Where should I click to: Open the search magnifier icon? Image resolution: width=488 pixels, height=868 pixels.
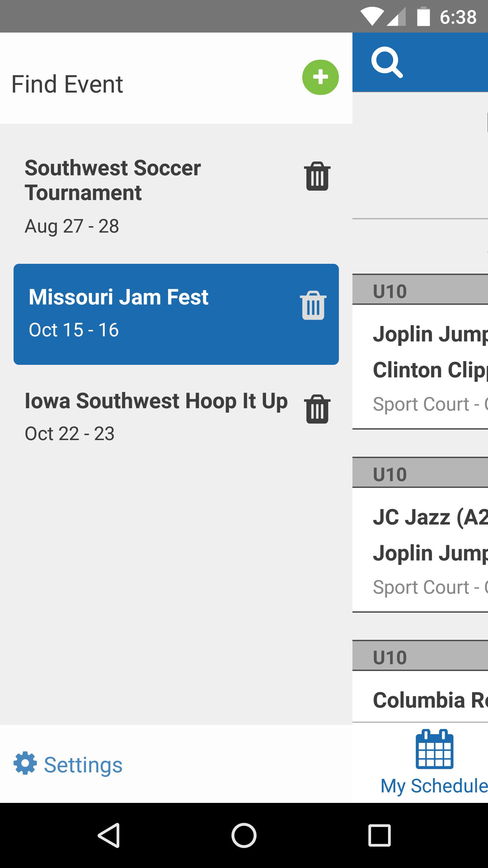387,63
